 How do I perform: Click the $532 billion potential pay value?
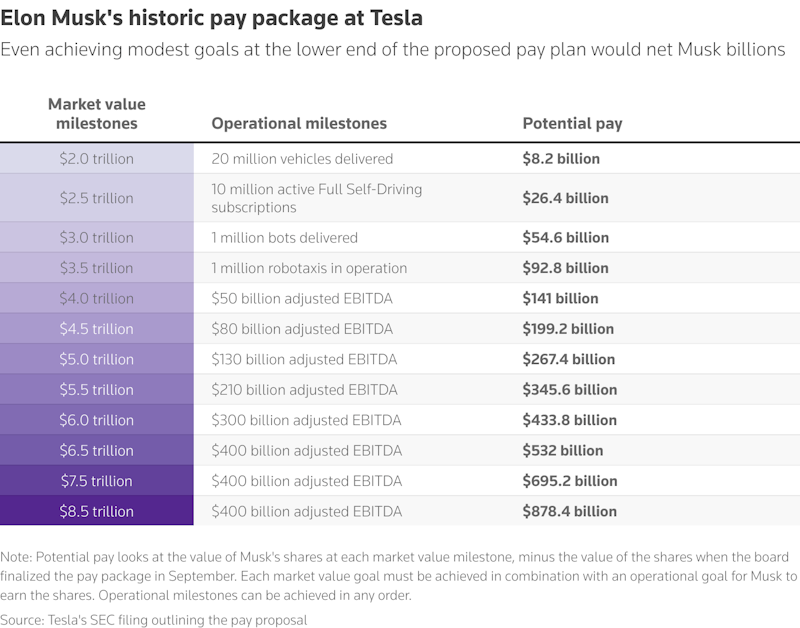click(562, 450)
